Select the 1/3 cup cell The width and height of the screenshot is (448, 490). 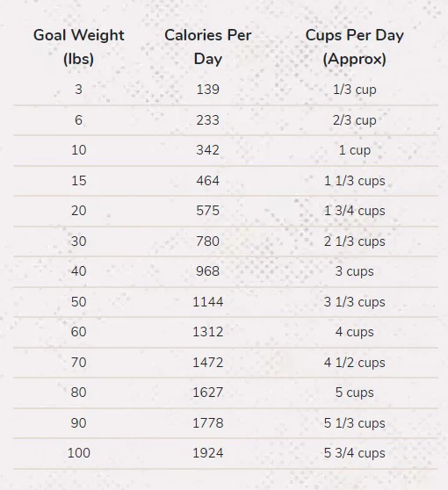[355, 90]
